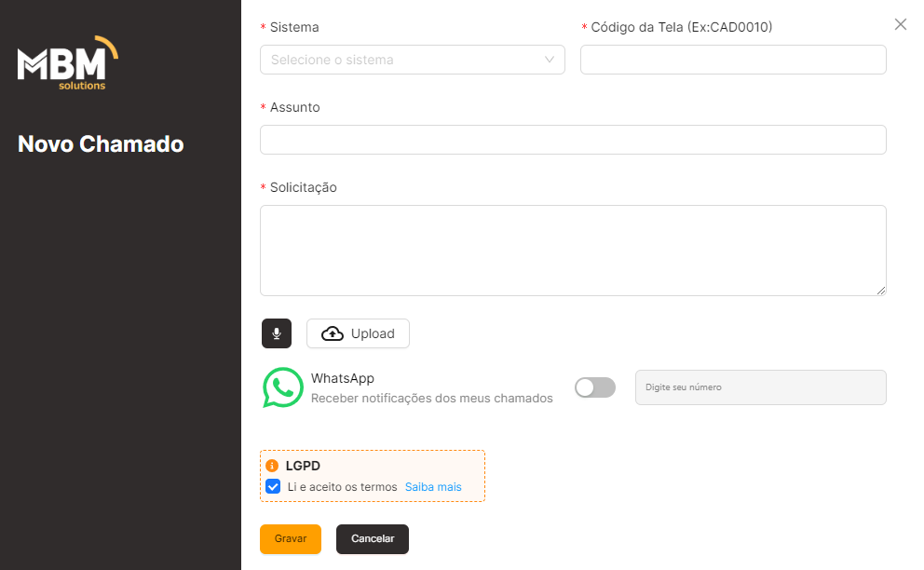Click the orange LGPD info icon

(x=272, y=466)
